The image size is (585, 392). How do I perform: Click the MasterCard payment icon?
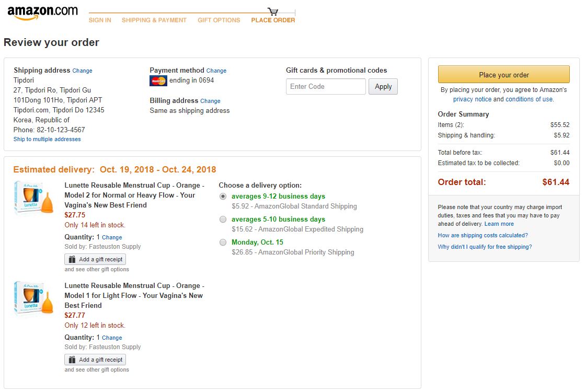click(x=158, y=81)
